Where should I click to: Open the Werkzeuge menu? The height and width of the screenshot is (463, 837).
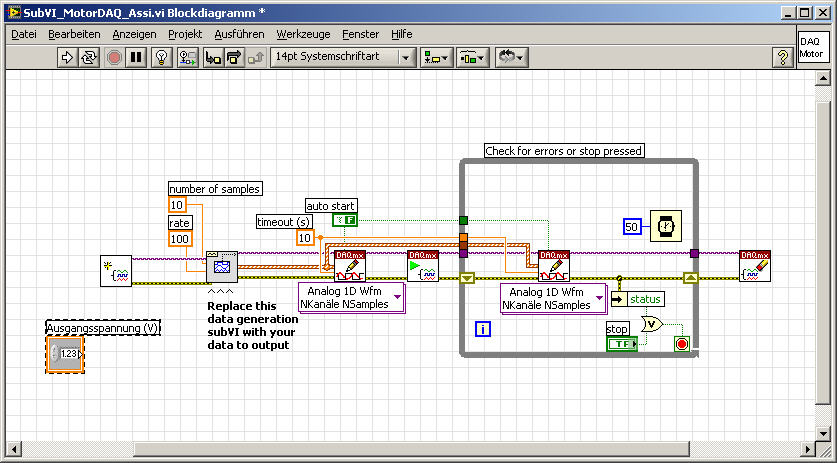click(302, 34)
